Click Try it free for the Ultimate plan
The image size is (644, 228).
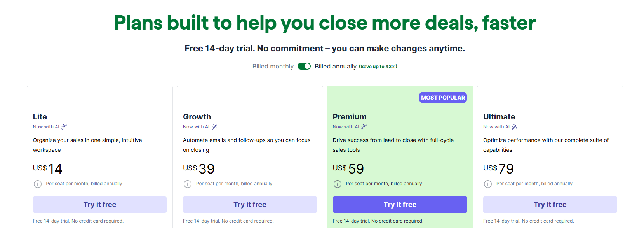point(550,204)
